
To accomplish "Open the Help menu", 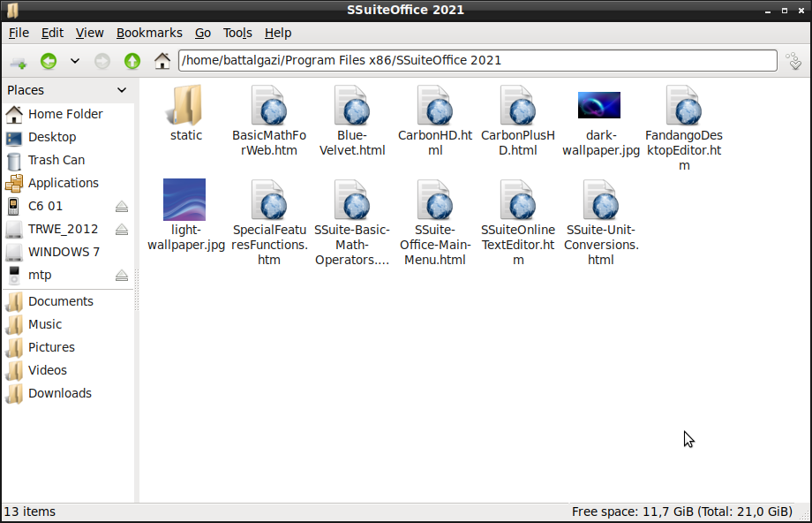I will (278, 33).
